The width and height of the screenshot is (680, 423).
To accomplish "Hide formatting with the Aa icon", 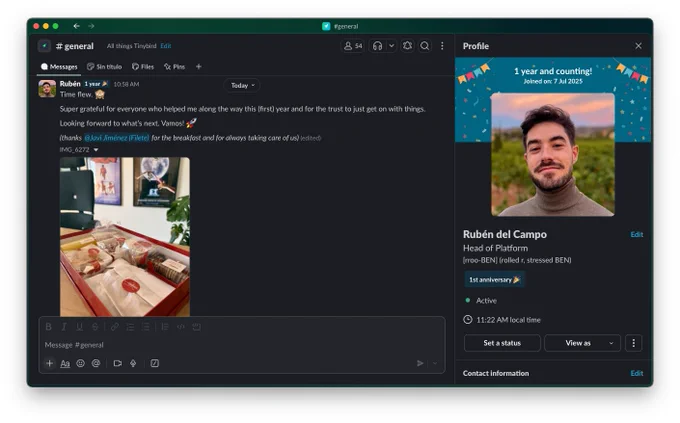I will (65, 364).
